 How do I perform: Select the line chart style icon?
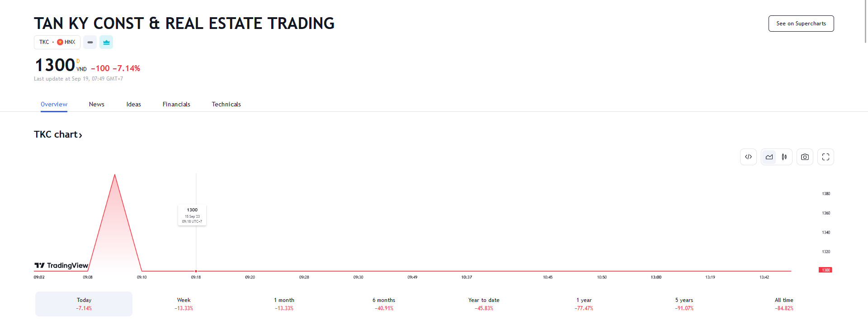[x=769, y=157]
